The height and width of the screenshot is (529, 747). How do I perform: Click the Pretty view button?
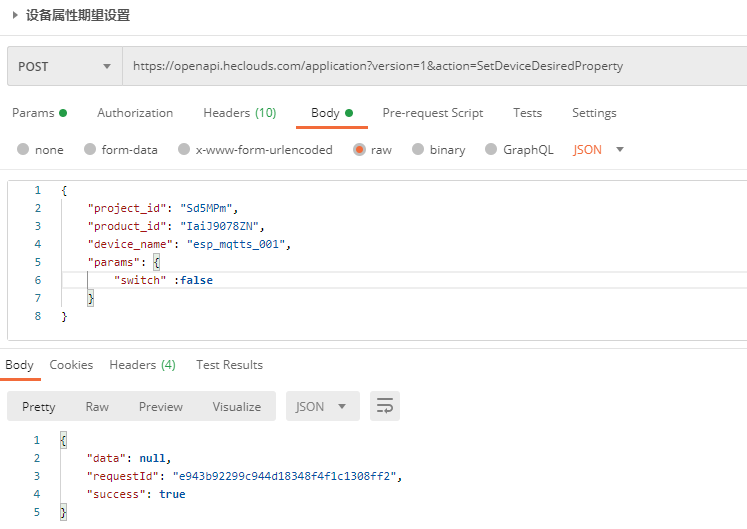coord(39,407)
